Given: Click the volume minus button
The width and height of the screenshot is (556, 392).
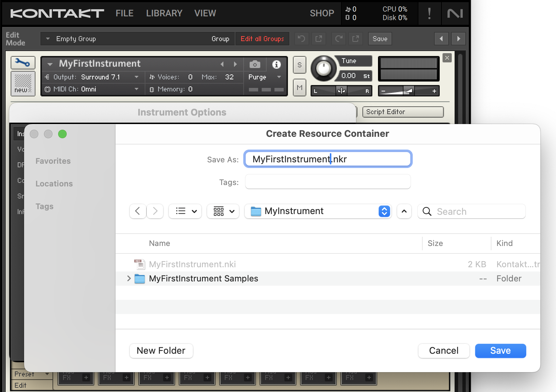Looking at the screenshot, I should coord(383,91).
